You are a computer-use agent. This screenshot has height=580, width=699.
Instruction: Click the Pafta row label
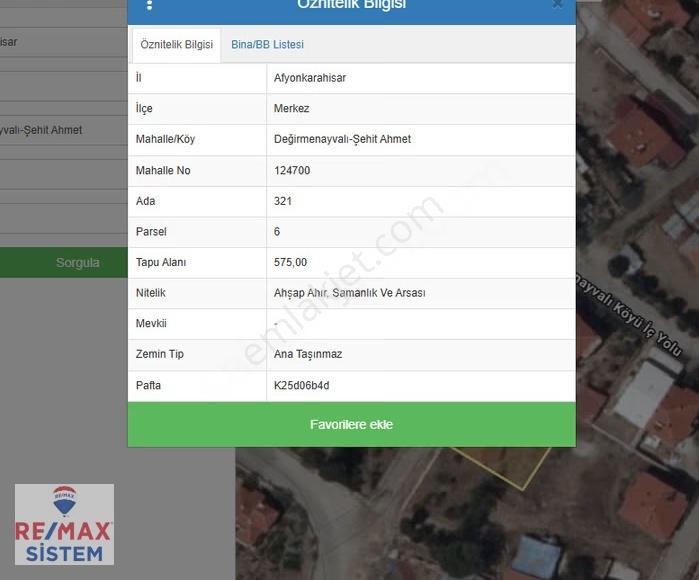pos(148,386)
